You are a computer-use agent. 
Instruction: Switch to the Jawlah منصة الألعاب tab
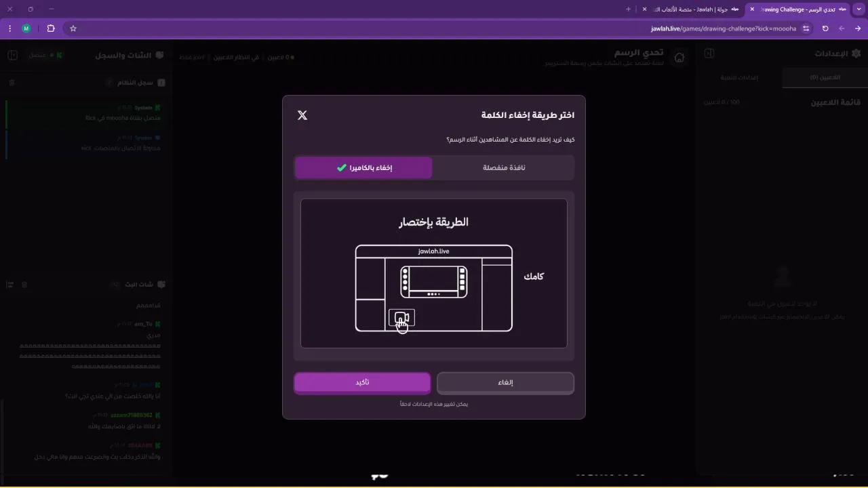point(692,9)
